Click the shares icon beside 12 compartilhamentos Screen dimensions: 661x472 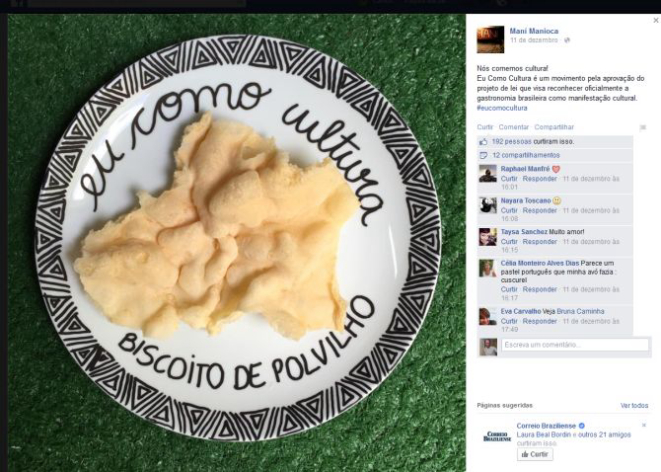[484, 156]
